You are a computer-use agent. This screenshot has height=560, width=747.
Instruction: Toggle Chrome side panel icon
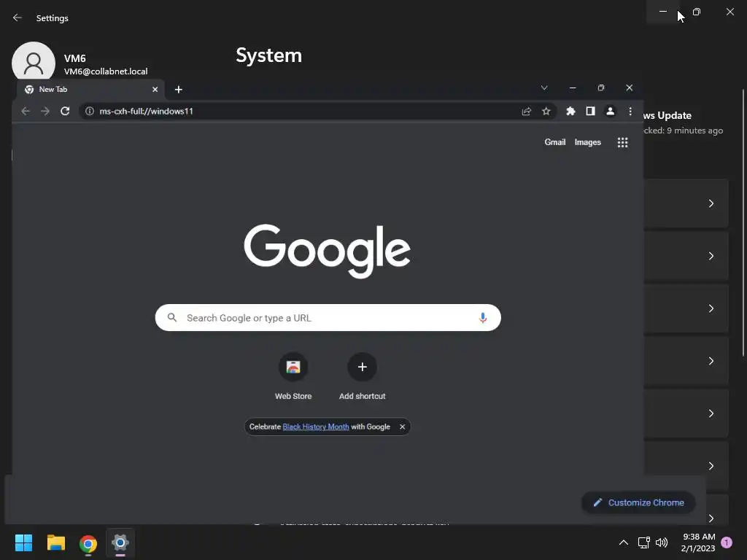pos(590,111)
